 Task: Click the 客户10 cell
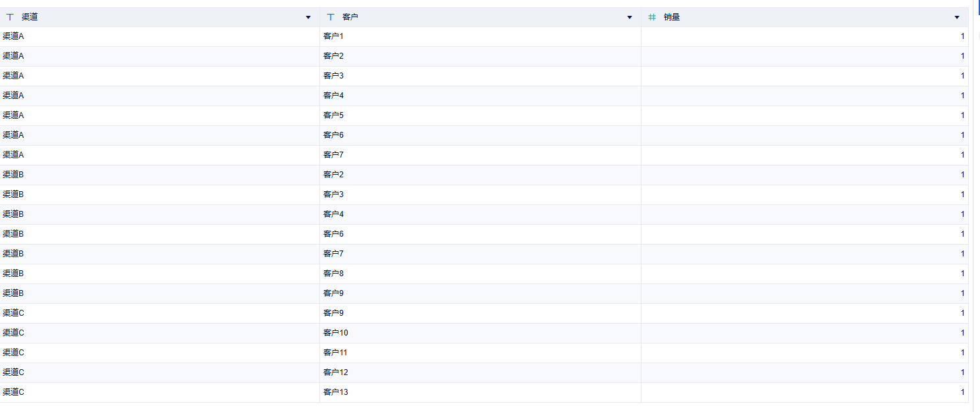click(480, 333)
